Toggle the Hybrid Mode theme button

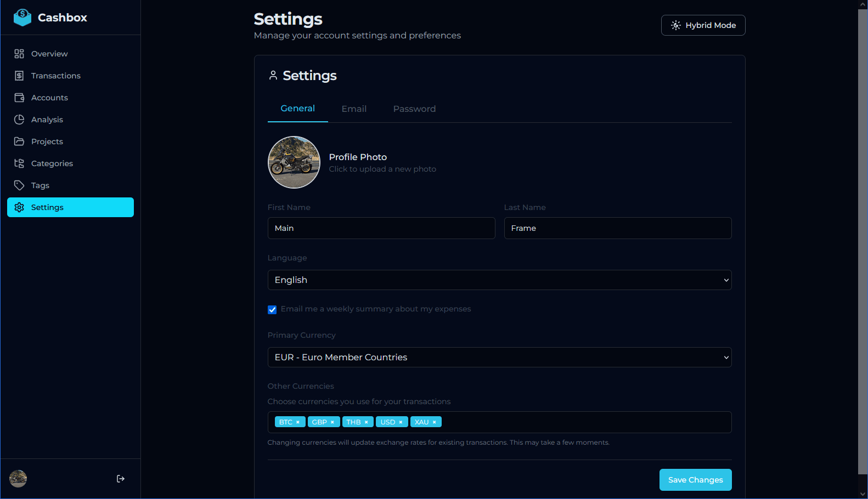pyautogui.click(x=703, y=25)
